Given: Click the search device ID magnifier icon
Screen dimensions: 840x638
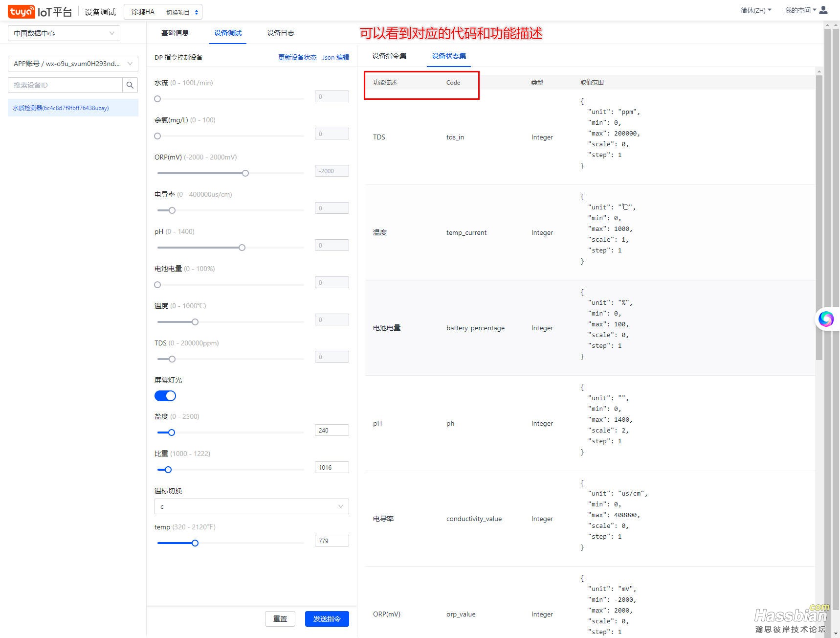Looking at the screenshot, I should pos(130,85).
